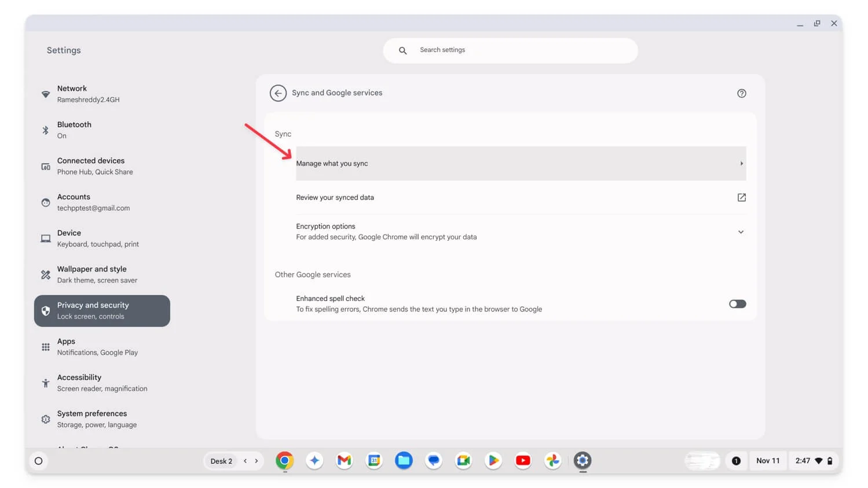Click the Manage what you sync arrow
This screenshot has height=488, width=868.
click(741, 163)
